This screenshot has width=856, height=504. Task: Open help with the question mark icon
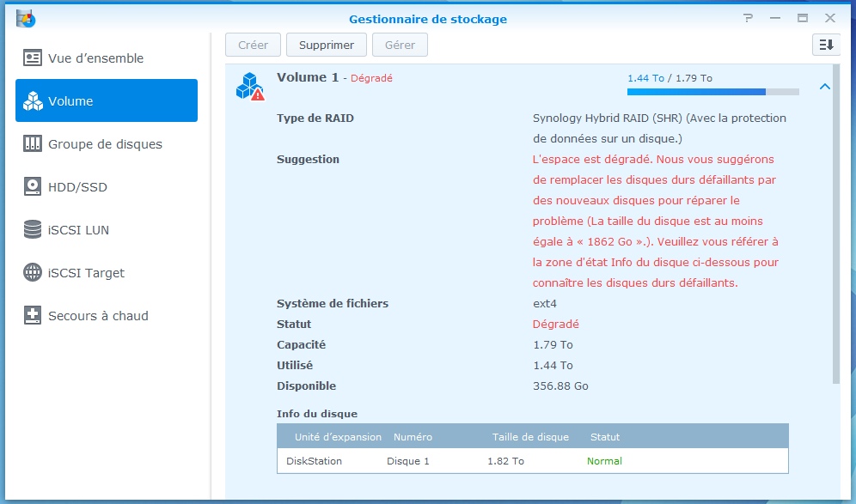748,18
